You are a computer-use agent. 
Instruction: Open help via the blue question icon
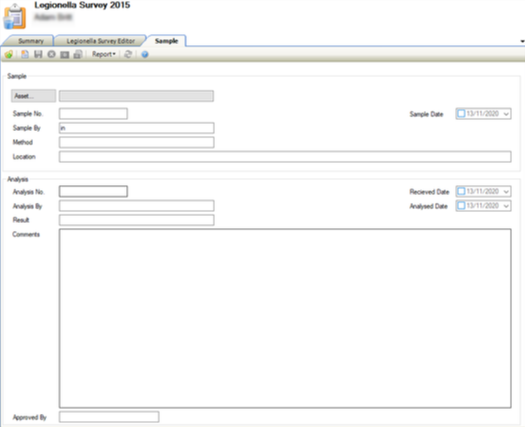coord(145,54)
